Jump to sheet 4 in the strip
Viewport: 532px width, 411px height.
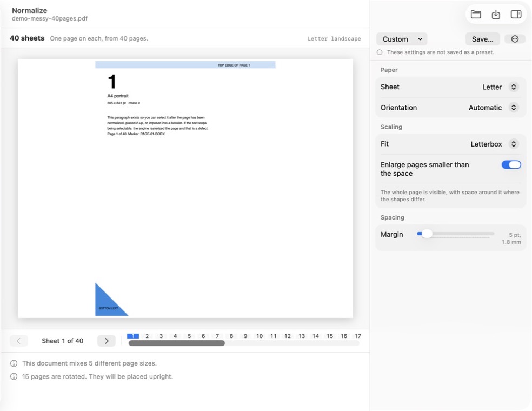pyautogui.click(x=175, y=336)
